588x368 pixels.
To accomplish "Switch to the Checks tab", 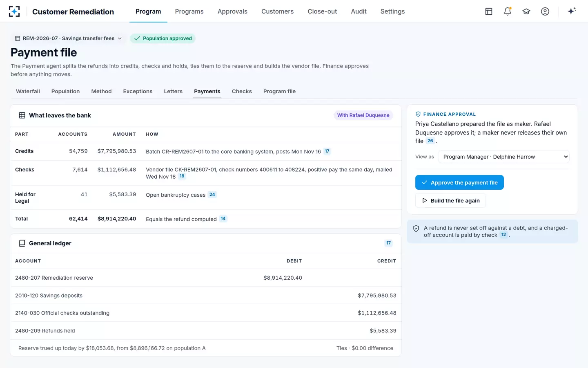I will tap(242, 91).
